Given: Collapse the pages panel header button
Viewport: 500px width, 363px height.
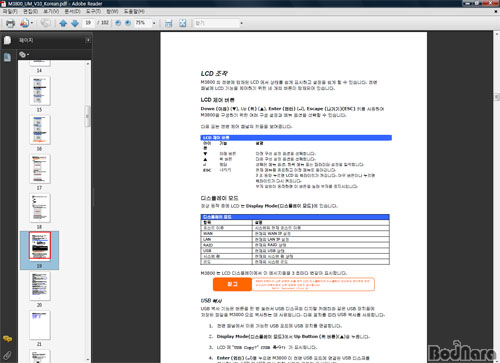Looking at the screenshot, I should (x=88, y=40).
